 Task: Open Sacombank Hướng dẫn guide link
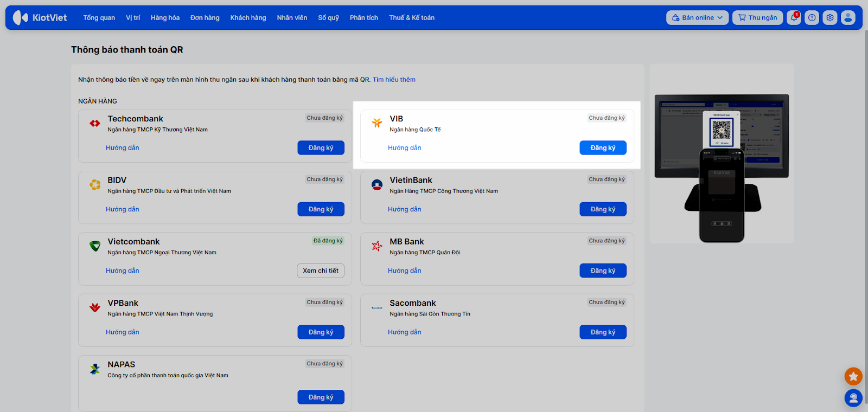(x=405, y=332)
